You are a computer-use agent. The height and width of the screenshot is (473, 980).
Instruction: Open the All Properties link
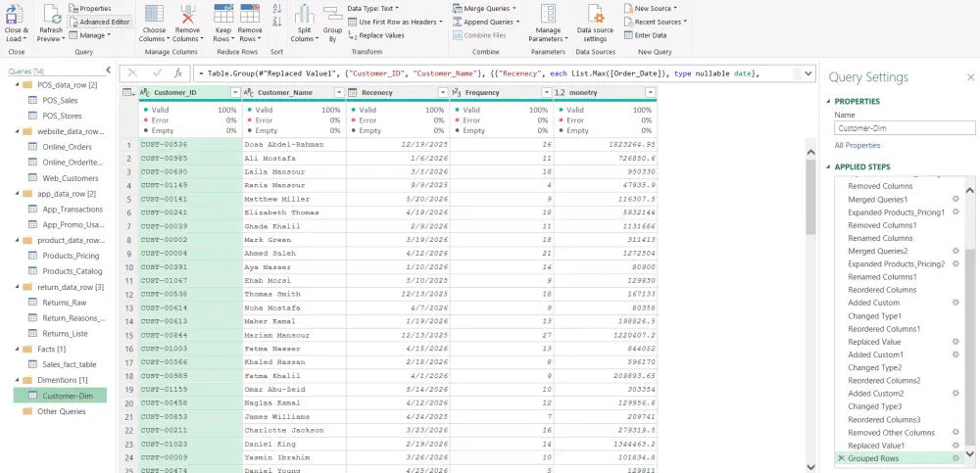click(857, 146)
